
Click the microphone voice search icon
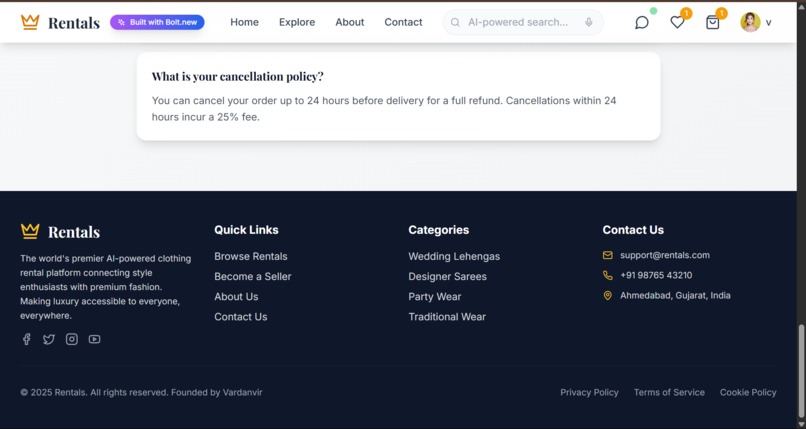[589, 22]
